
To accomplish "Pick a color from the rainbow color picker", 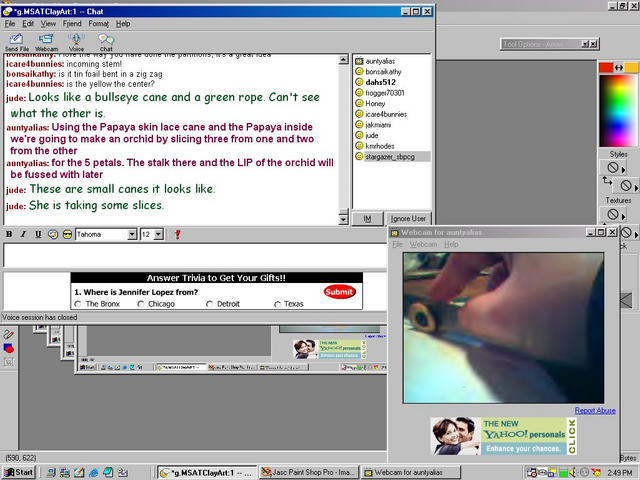I will coord(618,111).
